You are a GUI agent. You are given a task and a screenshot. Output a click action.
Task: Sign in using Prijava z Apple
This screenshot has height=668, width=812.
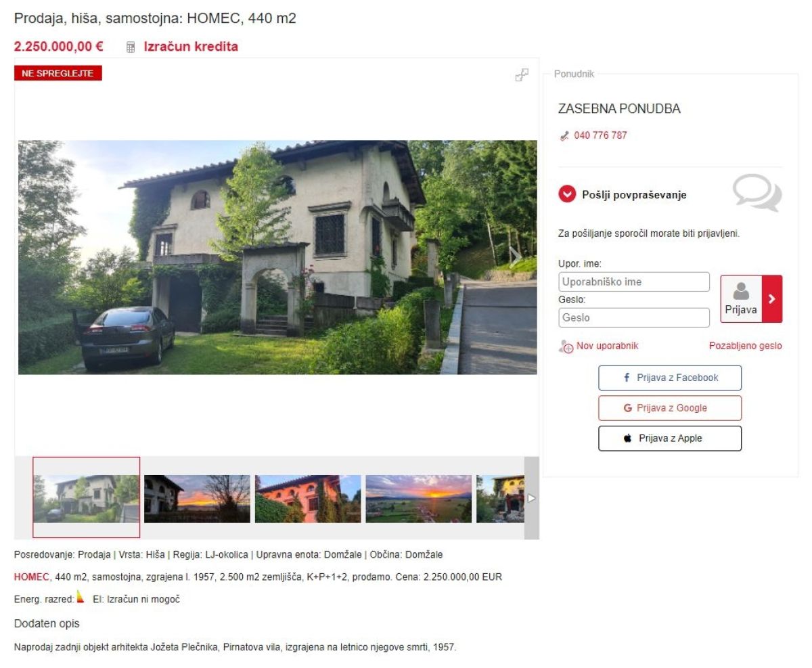[x=670, y=439]
